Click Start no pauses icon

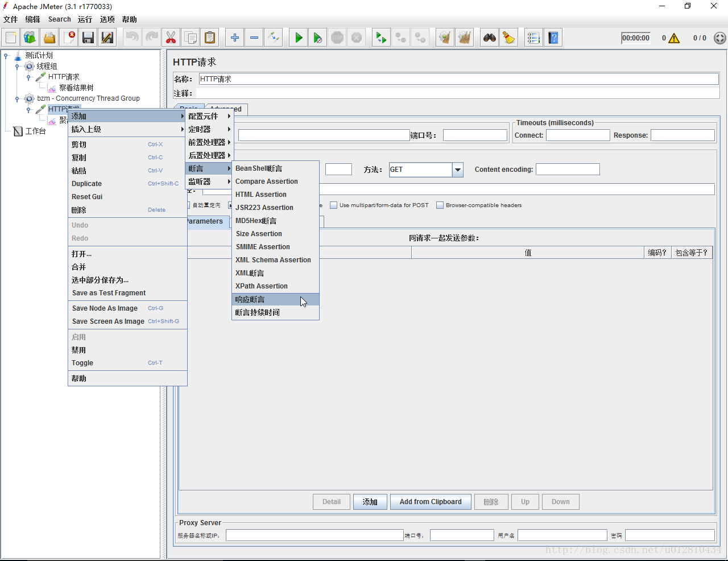coord(318,38)
